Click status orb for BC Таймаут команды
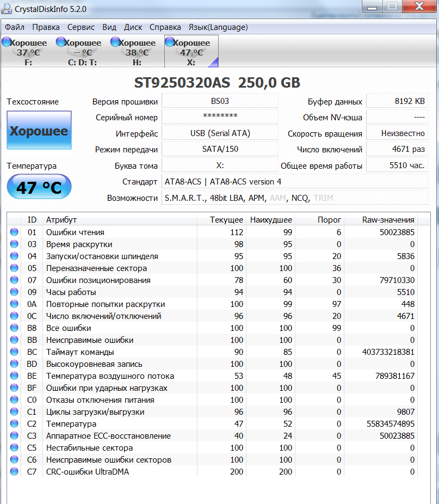439x504 pixels. [14, 352]
